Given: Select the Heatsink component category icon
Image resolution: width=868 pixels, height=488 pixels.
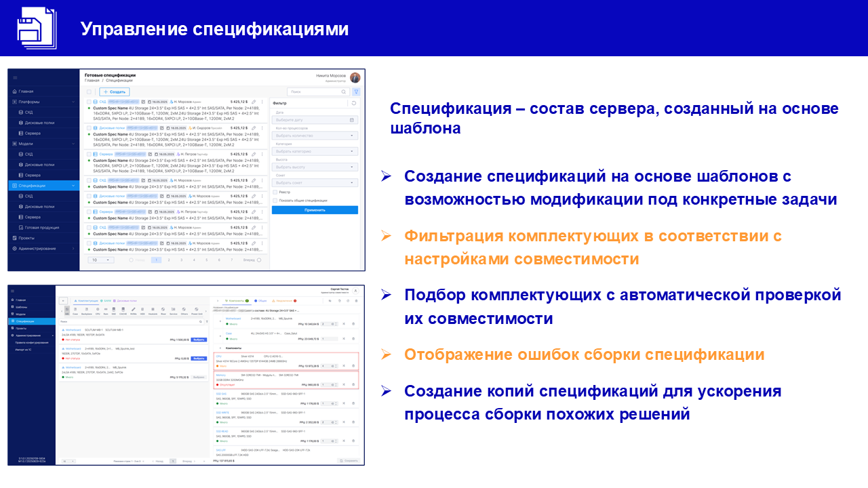Looking at the screenshot, I should coord(153,312).
